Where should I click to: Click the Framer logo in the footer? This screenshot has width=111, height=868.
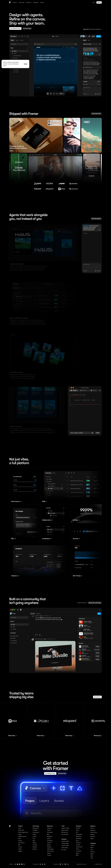pos(10,826)
